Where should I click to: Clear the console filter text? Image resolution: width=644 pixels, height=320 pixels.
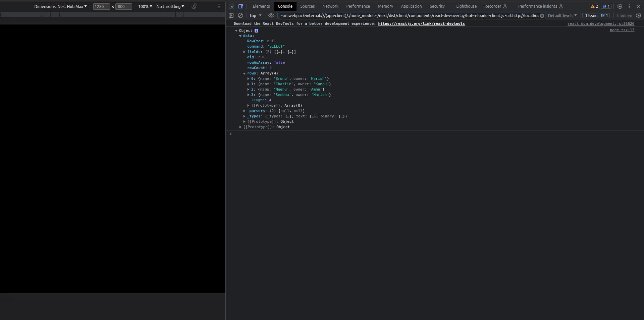[x=542, y=16]
